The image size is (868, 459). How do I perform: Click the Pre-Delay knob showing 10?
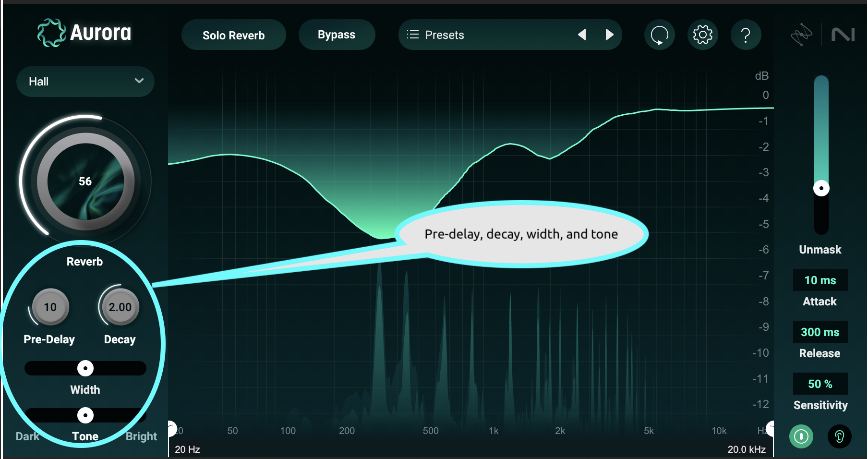point(50,307)
